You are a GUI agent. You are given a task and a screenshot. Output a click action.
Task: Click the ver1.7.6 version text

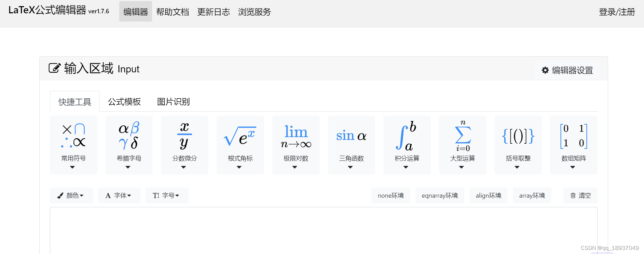point(99,11)
